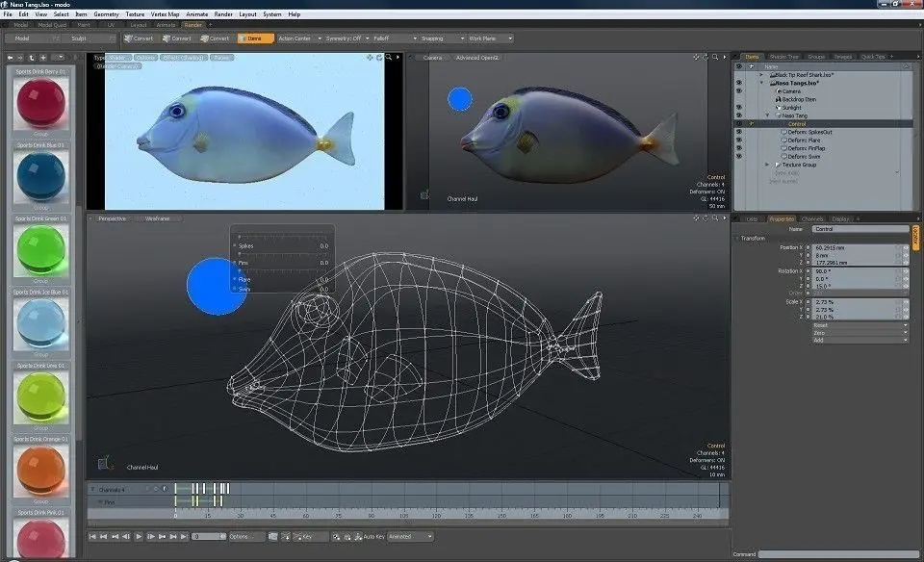924x562 pixels.
Task: Click the Zero transform button
Action: (860, 333)
